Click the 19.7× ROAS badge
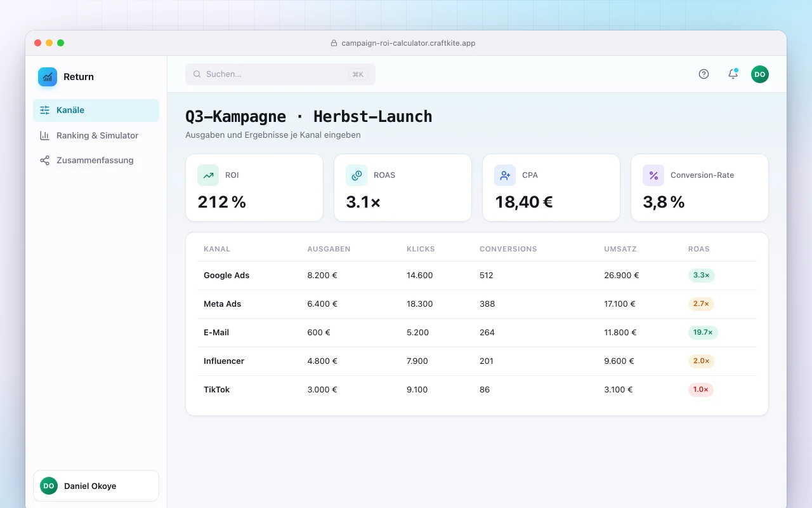This screenshot has width=812, height=508. (x=703, y=333)
